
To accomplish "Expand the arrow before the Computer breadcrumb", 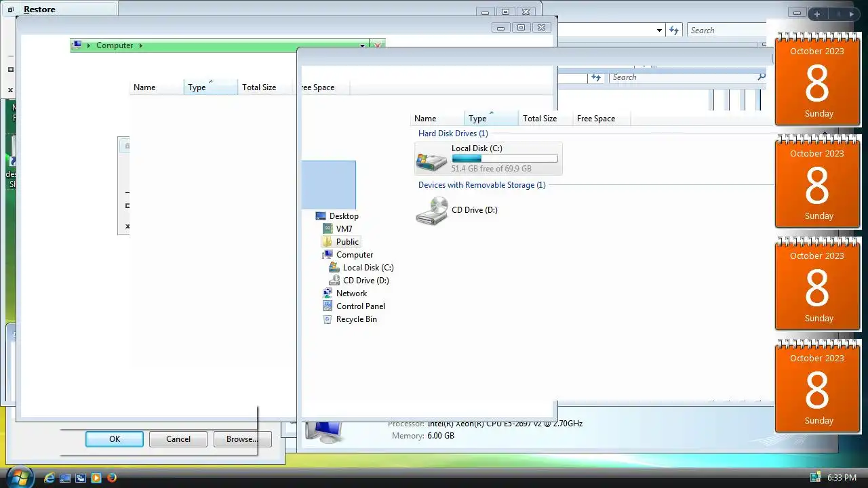I will pos(89,45).
